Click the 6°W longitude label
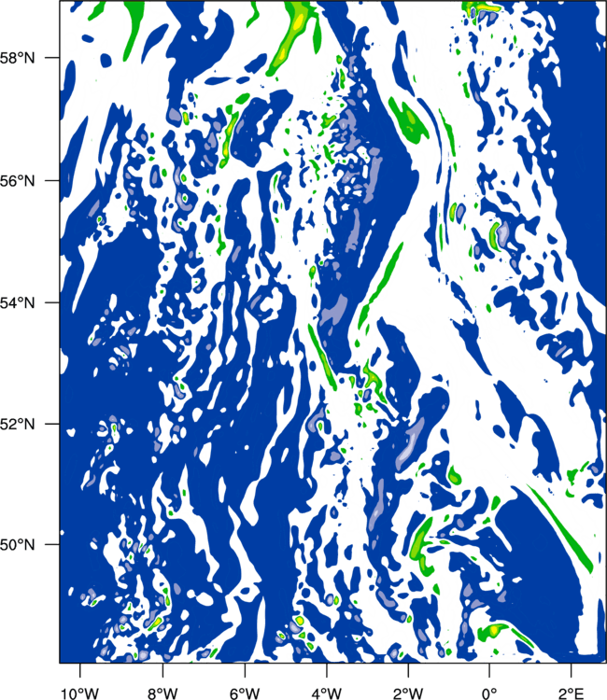Screen dimensions: 607x700 (245, 693)
